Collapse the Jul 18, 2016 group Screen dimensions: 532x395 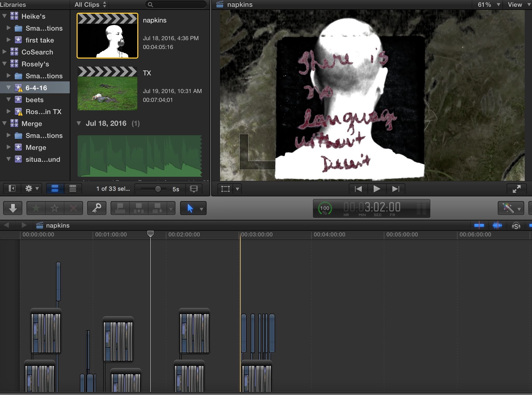tap(79, 123)
